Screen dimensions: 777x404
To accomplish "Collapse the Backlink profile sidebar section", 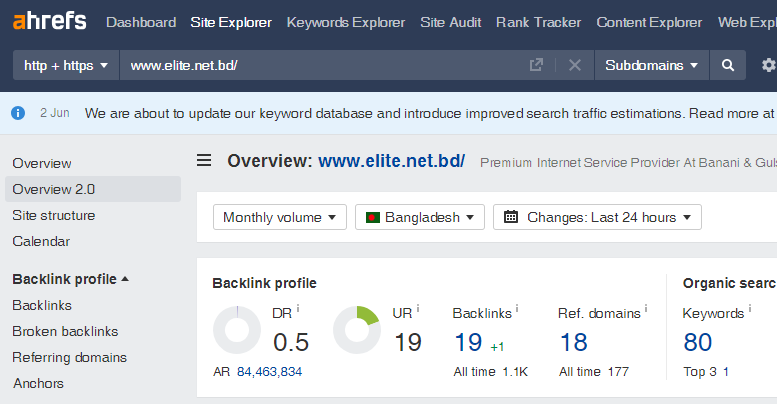I will tap(70, 279).
